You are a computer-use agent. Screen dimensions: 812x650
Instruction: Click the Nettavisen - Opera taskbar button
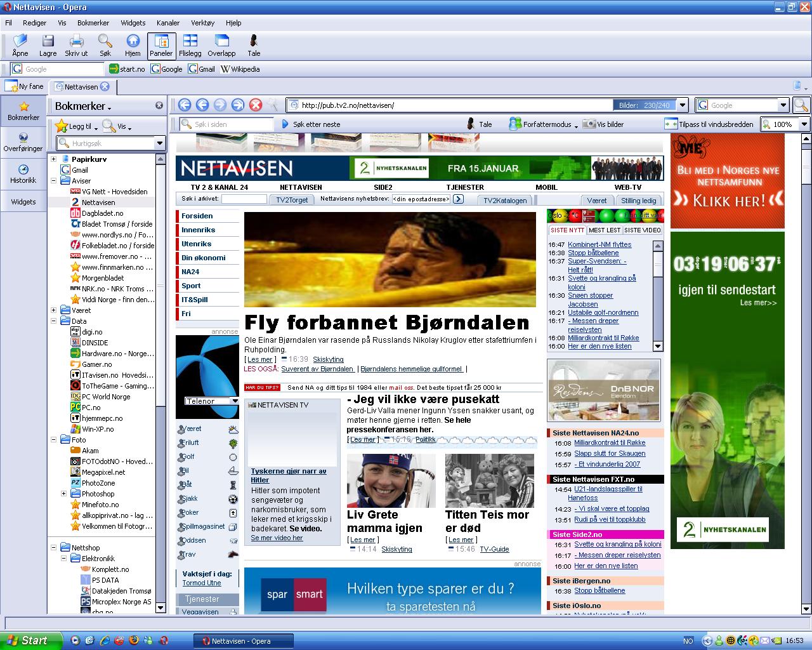coord(244,640)
